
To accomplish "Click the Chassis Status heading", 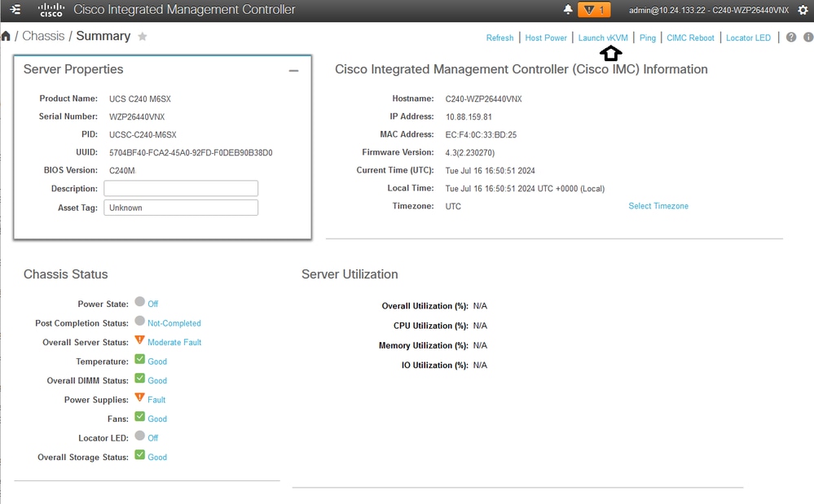I will coord(65,274).
